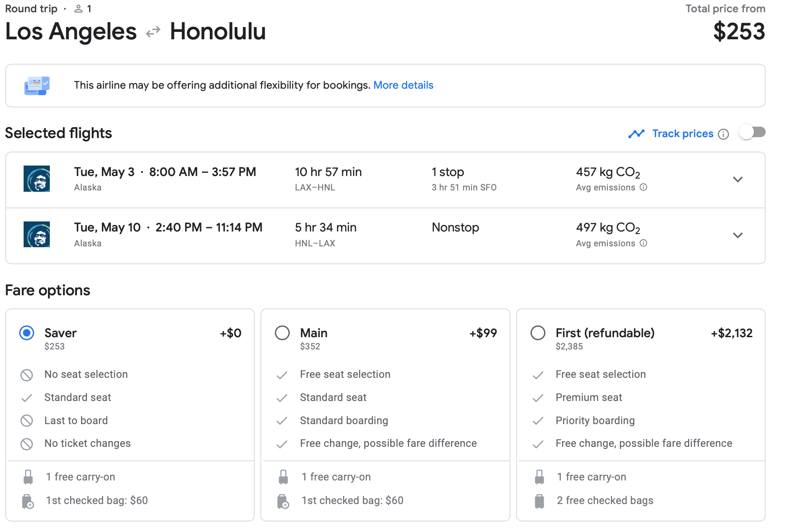Click info icon beside 457 kg emissions
The width and height of the screenshot is (798, 532).
pyautogui.click(x=643, y=187)
